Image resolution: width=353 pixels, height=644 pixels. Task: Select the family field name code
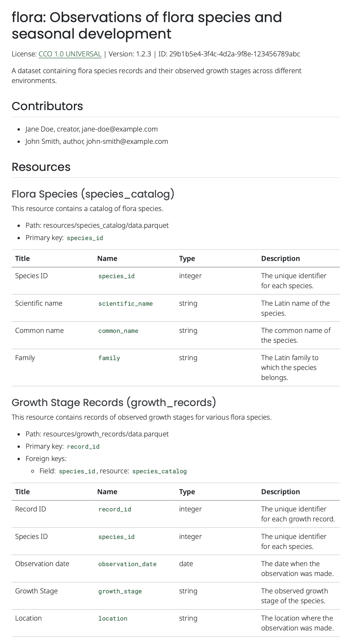tap(109, 358)
